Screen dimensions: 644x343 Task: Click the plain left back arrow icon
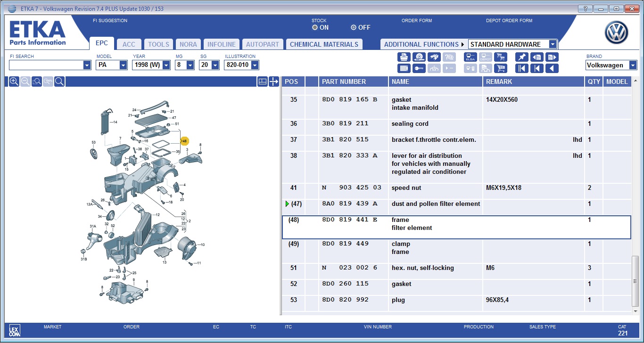552,68
